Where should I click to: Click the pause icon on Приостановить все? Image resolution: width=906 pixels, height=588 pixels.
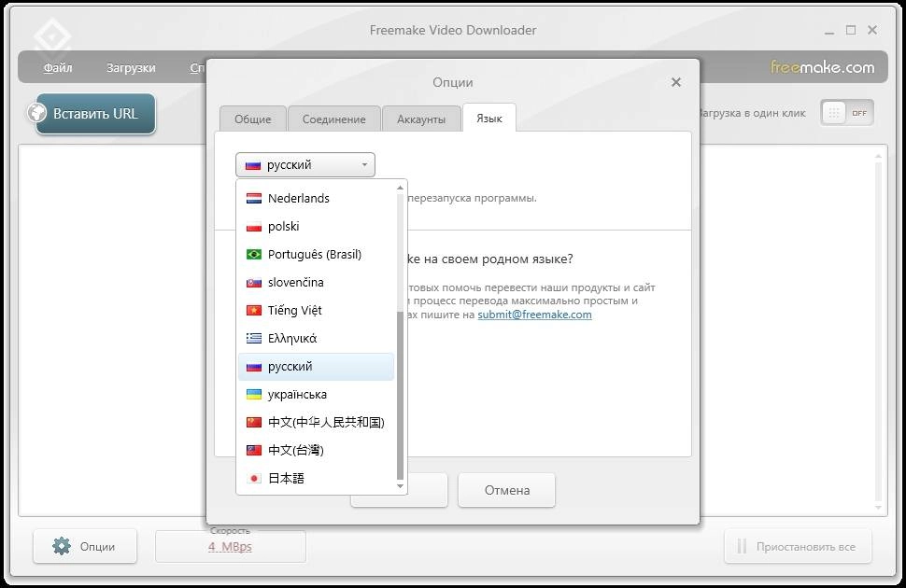(x=742, y=546)
